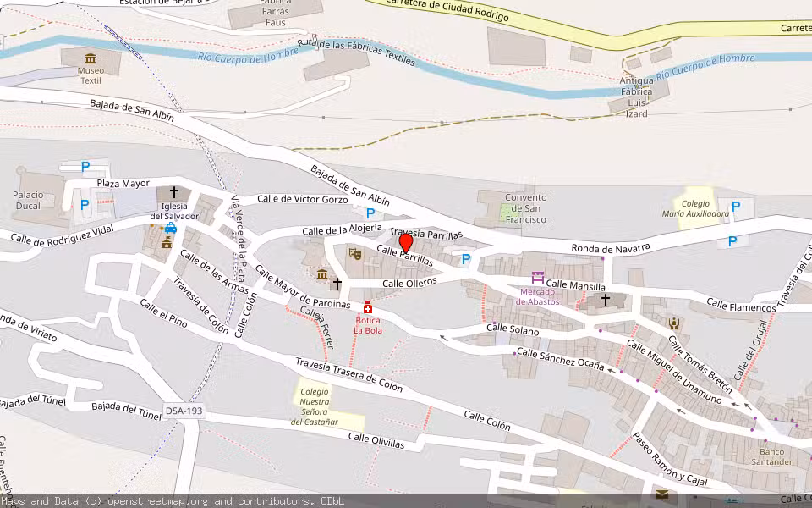Viewport: 812px width, 508px height.
Task: Click the museum icon near Calle Mayor de Pardinas
Action: tap(322, 273)
